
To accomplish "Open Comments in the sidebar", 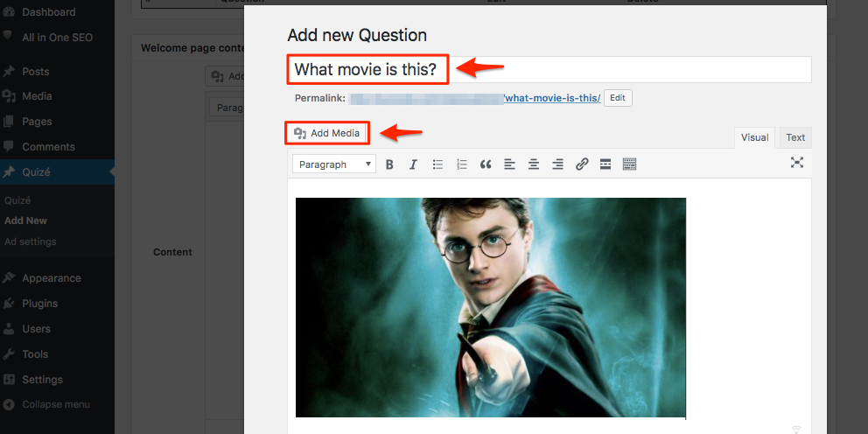I will 48,147.
